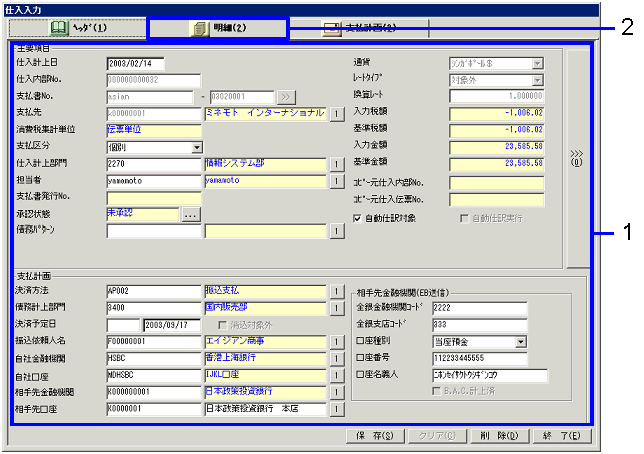The height and width of the screenshot is (454, 644).
Task: Click the 香港上海銀行 bank name text
Action: pos(230,357)
